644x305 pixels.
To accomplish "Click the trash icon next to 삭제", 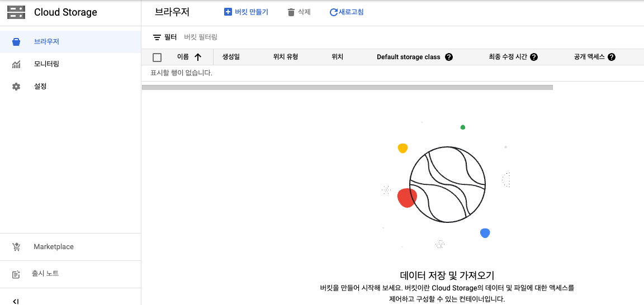I will [291, 12].
